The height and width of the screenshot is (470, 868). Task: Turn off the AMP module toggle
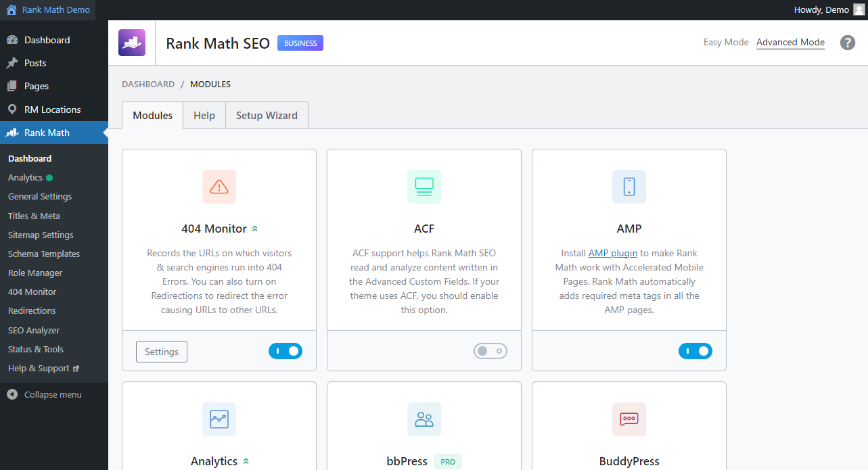coord(695,351)
